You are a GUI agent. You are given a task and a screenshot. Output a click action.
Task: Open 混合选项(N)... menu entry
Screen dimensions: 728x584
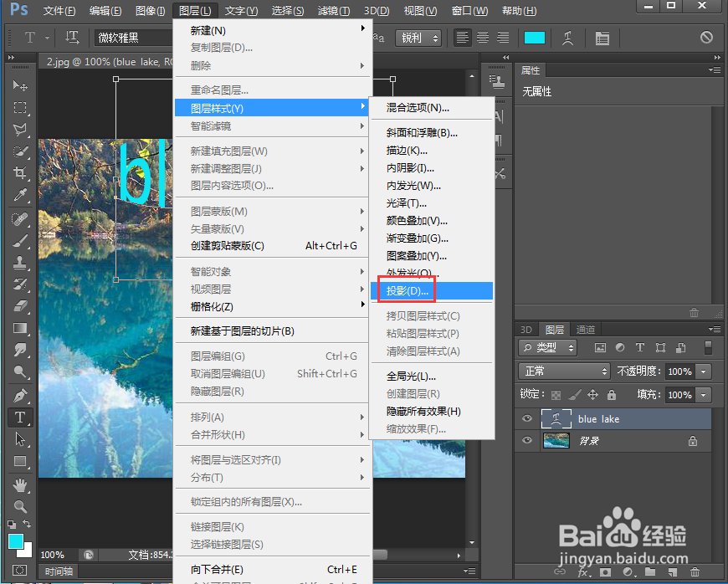point(432,108)
